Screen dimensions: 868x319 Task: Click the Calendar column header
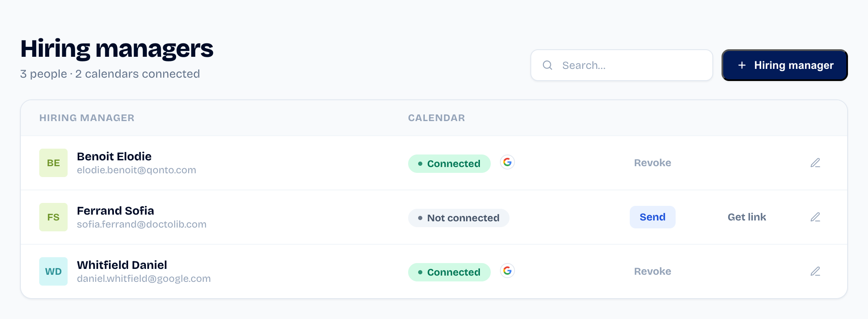(437, 118)
